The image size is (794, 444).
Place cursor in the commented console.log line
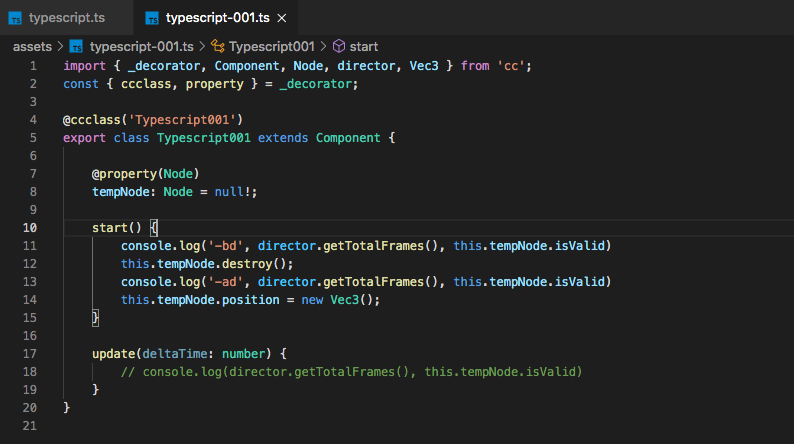pyautogui.click(x=350, y=371)
